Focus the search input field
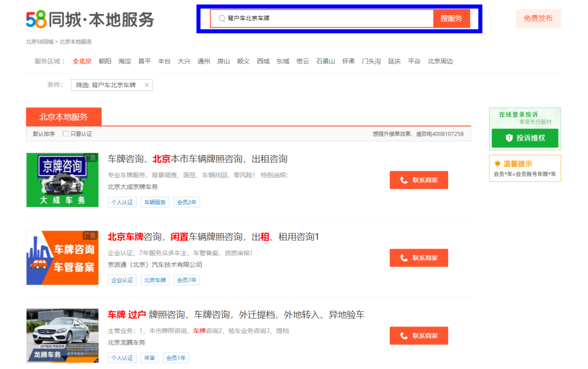The image size is (588, 369). pyautogui.click(x=322, y=19)
